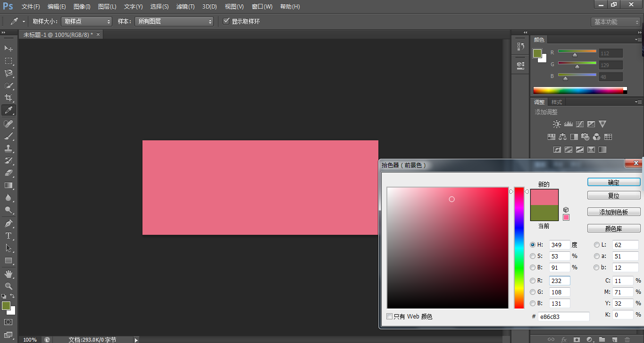
Task: Open the tool preset picker arrow
Action: click(x=24, y=22)
